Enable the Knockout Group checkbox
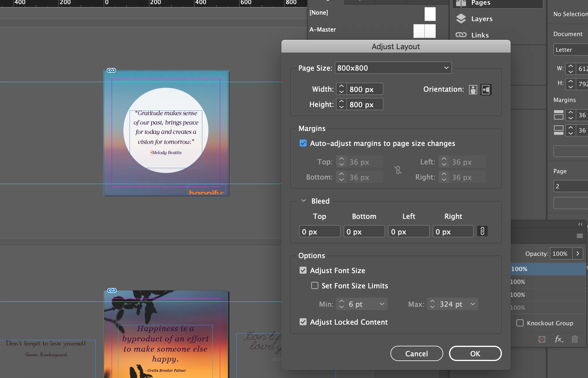This screenshot has height=378, width=588. [x=520, y=323]
